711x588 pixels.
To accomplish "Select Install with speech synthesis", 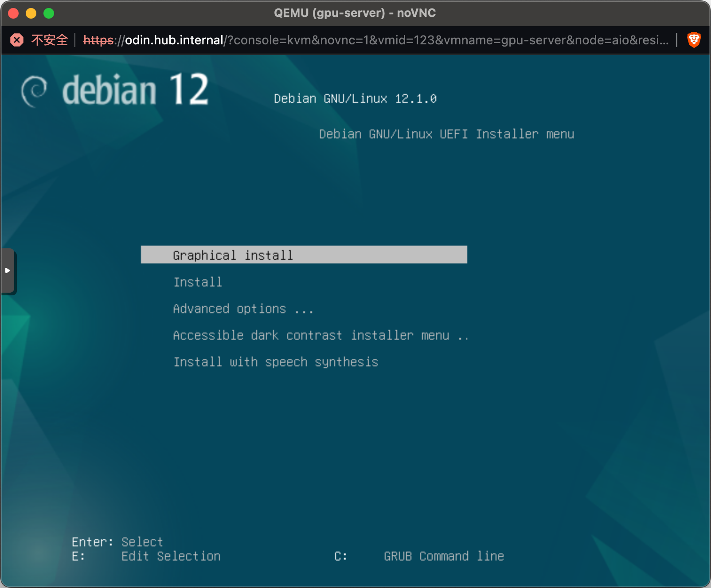I will (276, 362).
